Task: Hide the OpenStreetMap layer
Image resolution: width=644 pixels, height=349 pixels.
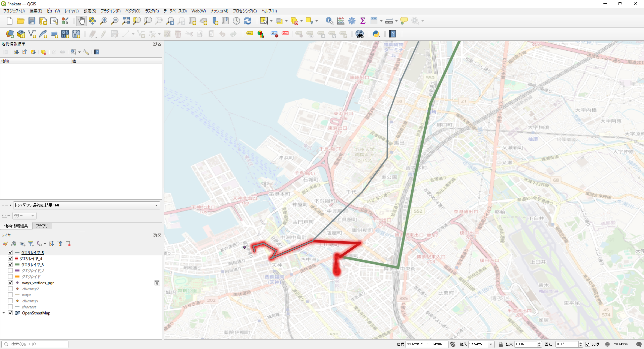Action: click(10, 313)
